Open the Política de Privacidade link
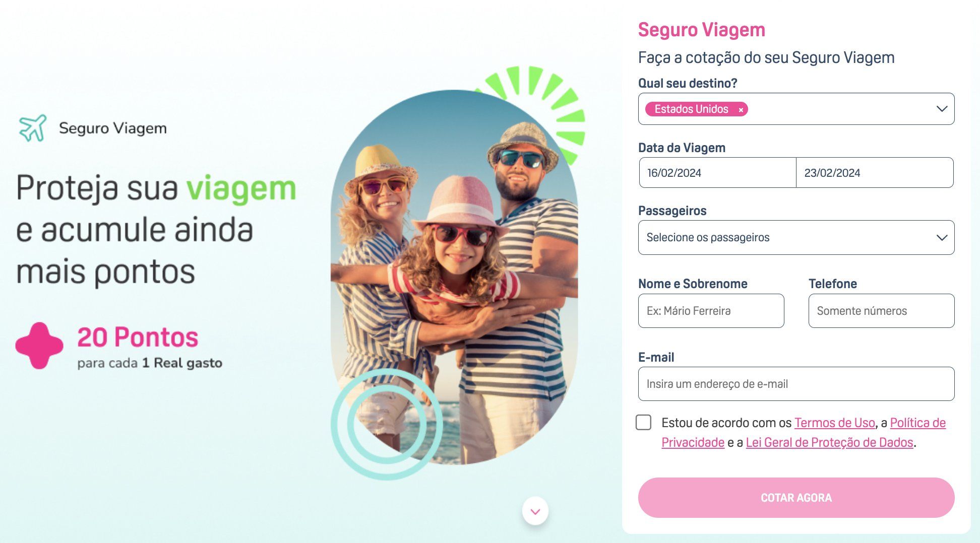 pos(917,423)
